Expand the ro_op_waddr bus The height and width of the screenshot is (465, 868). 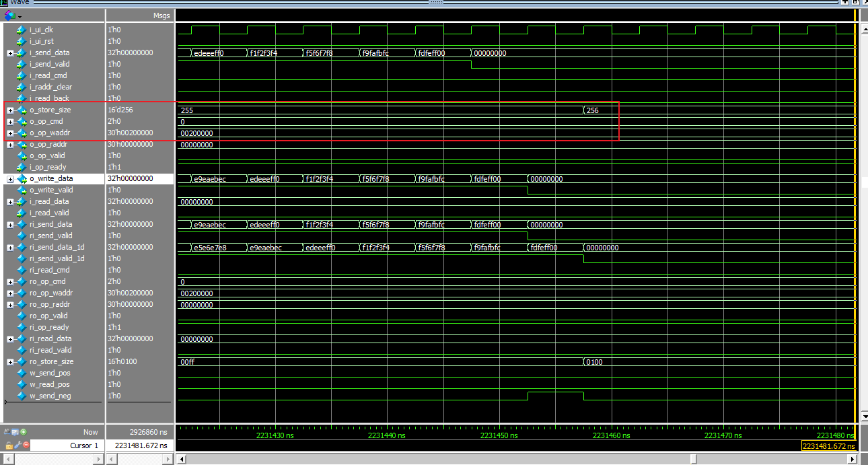tap(10, 293)
